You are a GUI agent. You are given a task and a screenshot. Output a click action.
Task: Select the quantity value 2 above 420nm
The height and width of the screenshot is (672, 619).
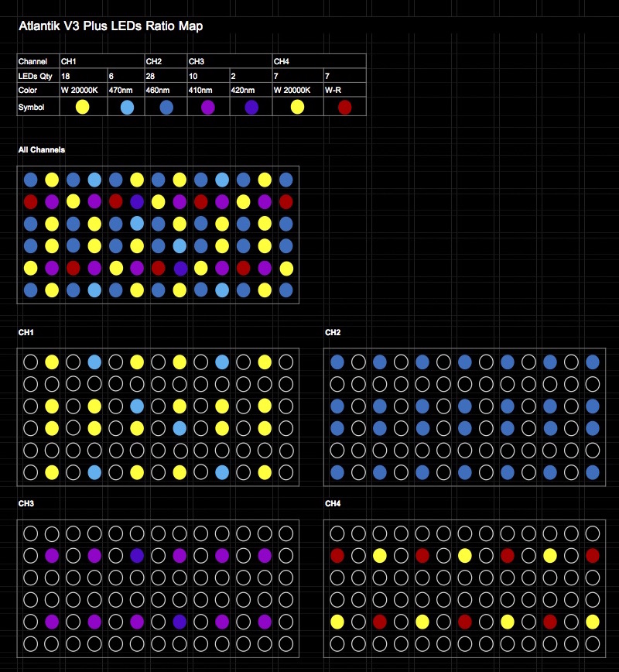(x=234, y=76)
